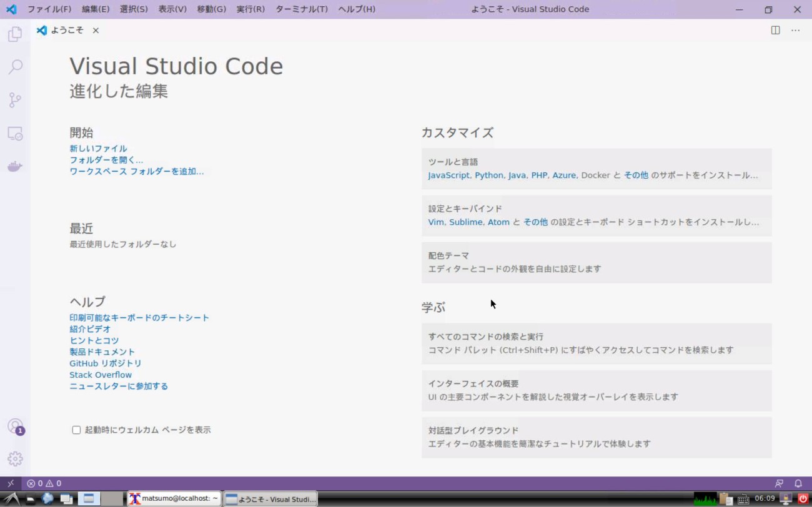Open the ヒントとコツ link

[x=94, y=340]
